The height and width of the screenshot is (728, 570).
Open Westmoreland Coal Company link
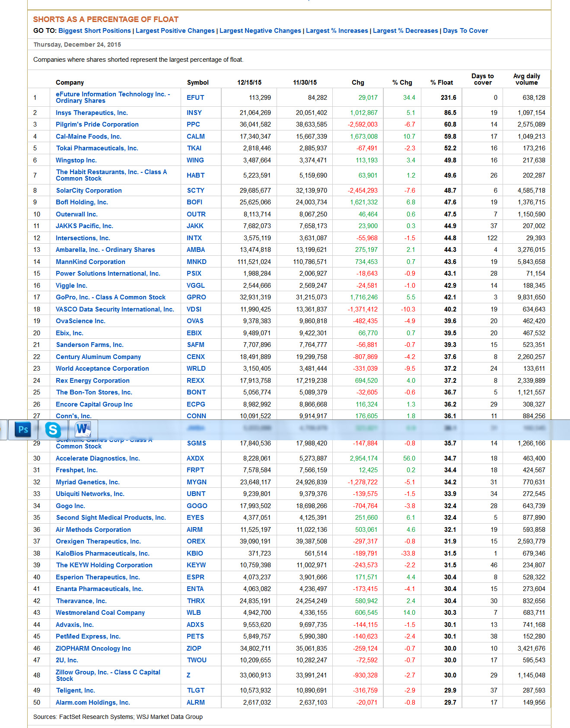pos(100,613)
